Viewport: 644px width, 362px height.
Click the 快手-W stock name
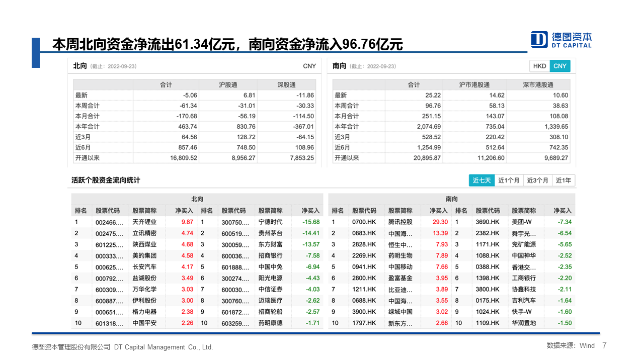click(522, 312)
